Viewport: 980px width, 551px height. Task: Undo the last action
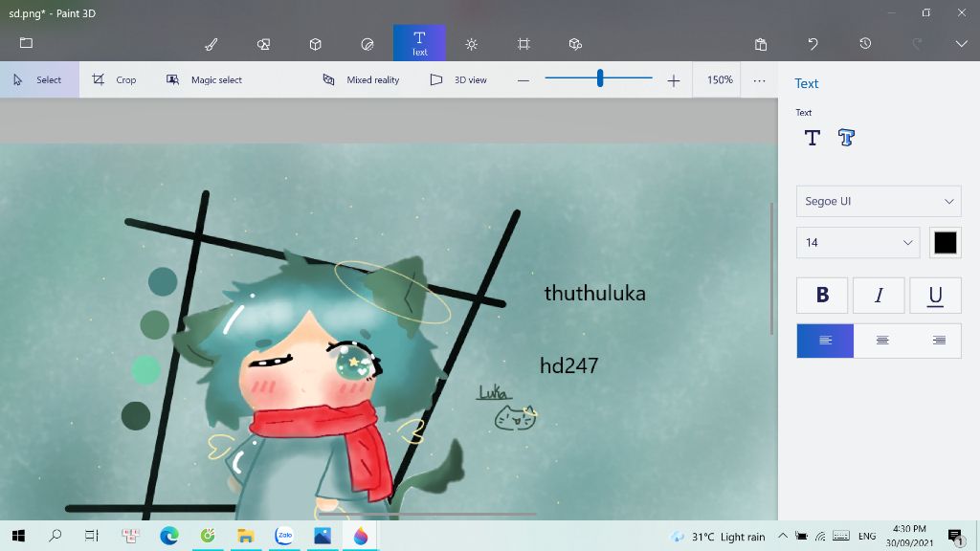point(813,44)
